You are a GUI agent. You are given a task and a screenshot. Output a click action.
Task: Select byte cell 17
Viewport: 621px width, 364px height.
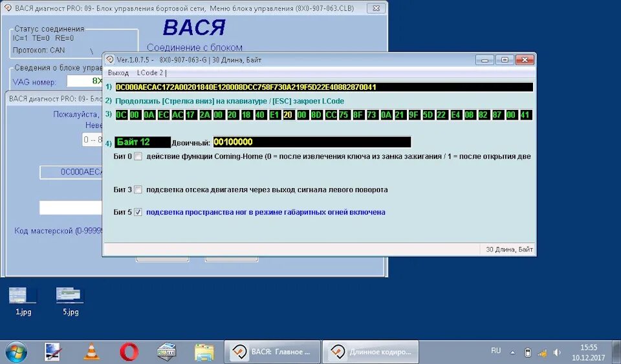click(x=190, y=115)
